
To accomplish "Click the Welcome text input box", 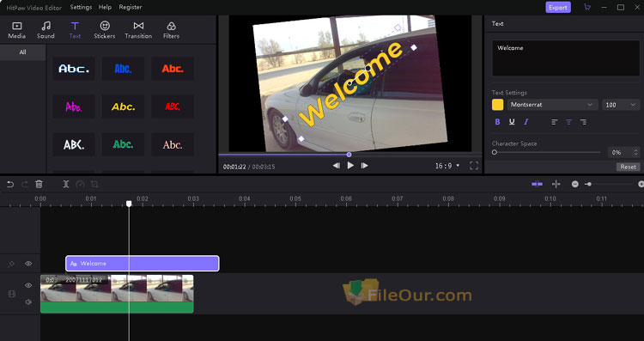I will click(566, 58).
